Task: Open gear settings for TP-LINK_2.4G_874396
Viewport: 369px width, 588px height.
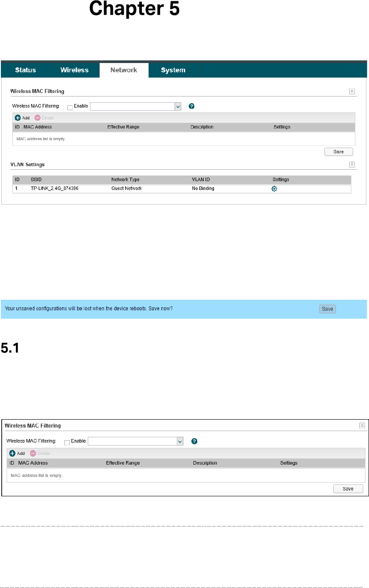Action: pos(274,189)
